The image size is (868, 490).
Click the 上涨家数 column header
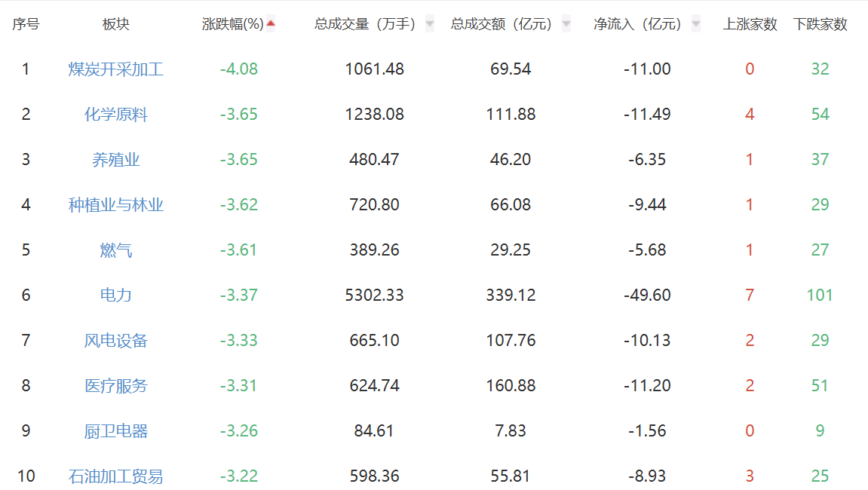[x=750, y=24]
